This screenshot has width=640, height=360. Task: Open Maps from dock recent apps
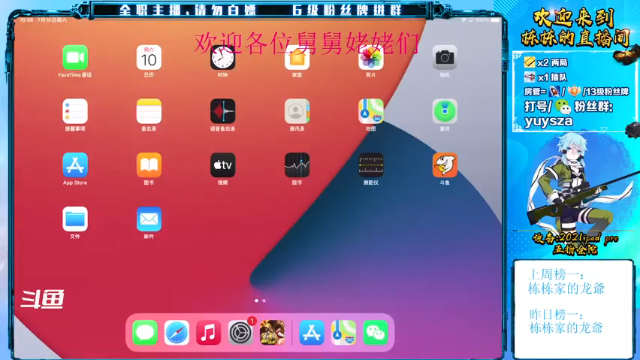point(344,333)
